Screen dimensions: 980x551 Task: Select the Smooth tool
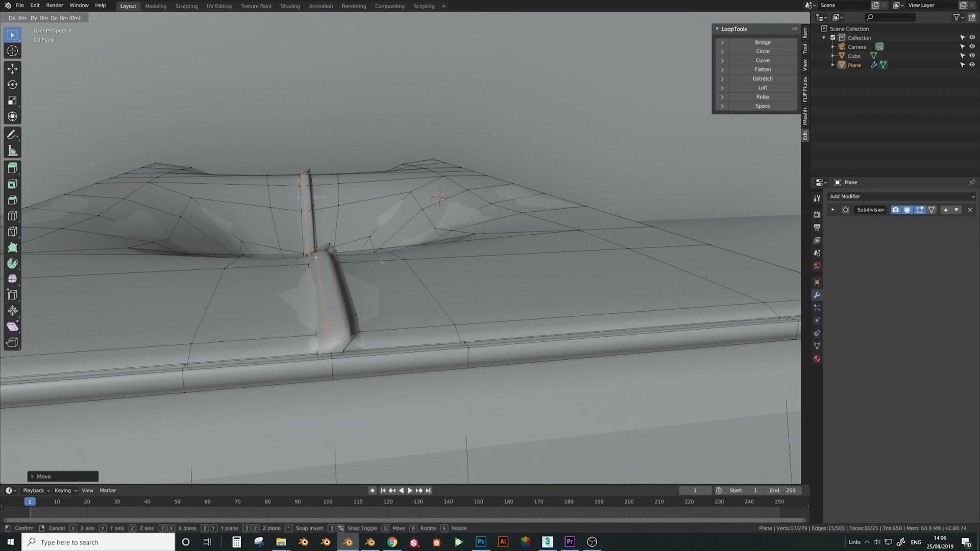click(13, 279)
